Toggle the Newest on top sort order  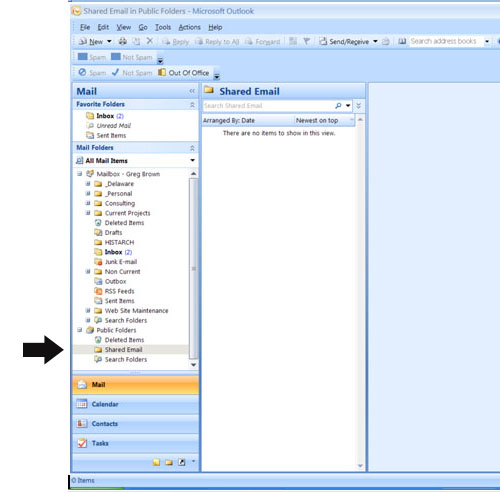[x=324, y=120]
